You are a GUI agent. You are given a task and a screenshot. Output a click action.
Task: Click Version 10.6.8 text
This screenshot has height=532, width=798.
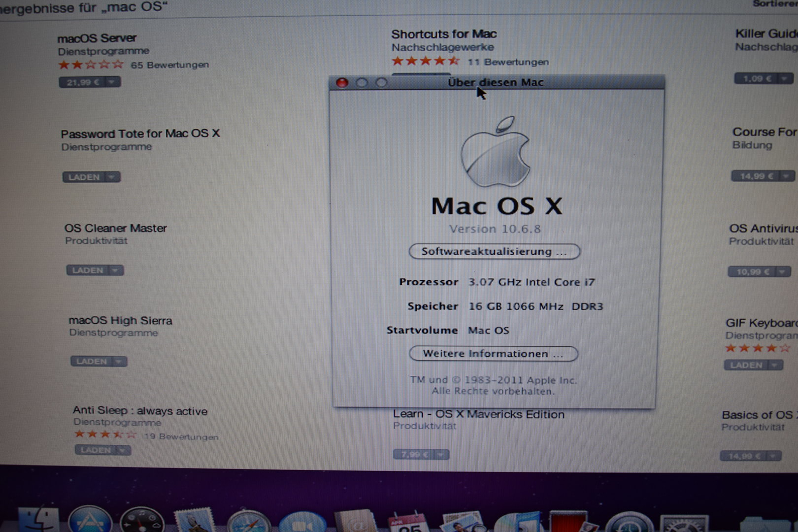pos(495,229)
